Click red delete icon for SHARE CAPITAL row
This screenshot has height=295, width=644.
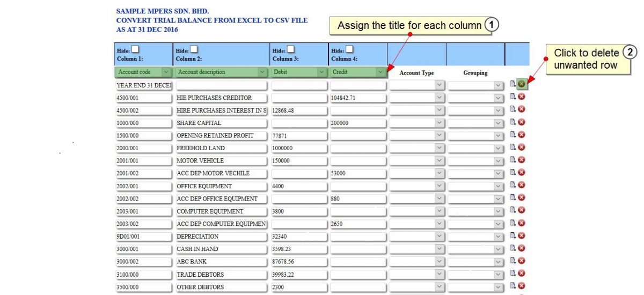(x=521, y=122)
